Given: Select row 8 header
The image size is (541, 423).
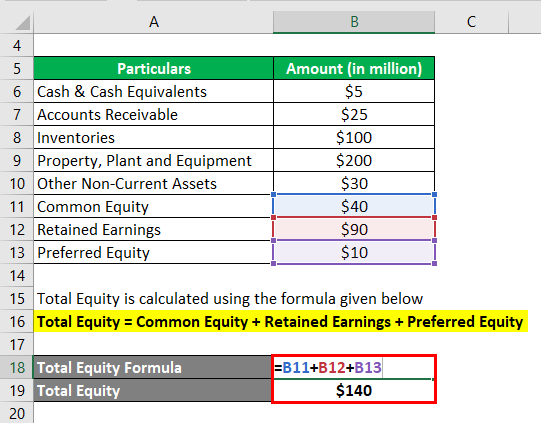Looking at the screenshot, I should tap(17, 138).
